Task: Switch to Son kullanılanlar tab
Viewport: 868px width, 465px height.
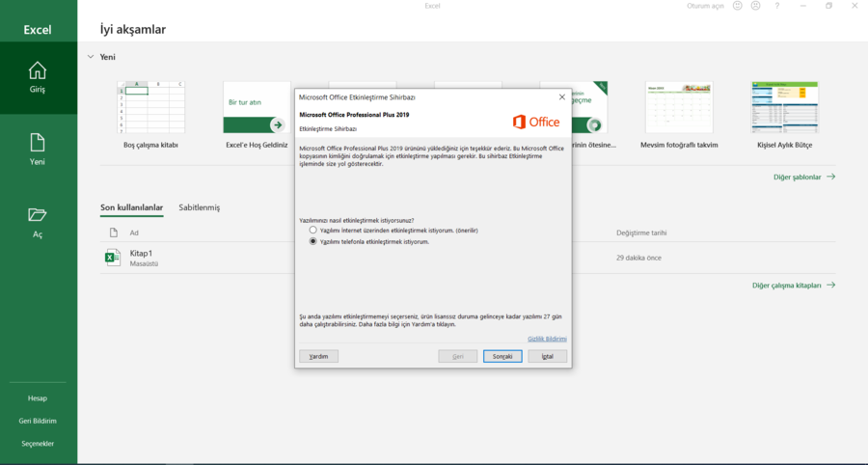Action: tap(132, 207)
